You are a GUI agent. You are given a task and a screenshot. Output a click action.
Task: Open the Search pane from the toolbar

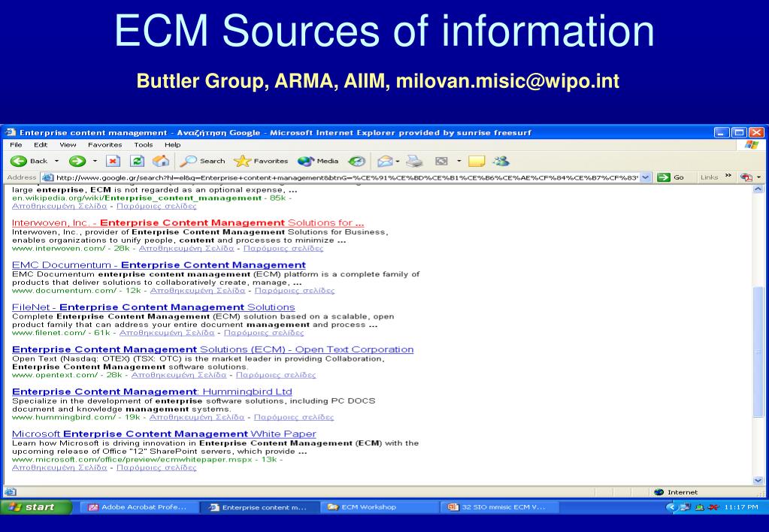(x=202, y=161)
